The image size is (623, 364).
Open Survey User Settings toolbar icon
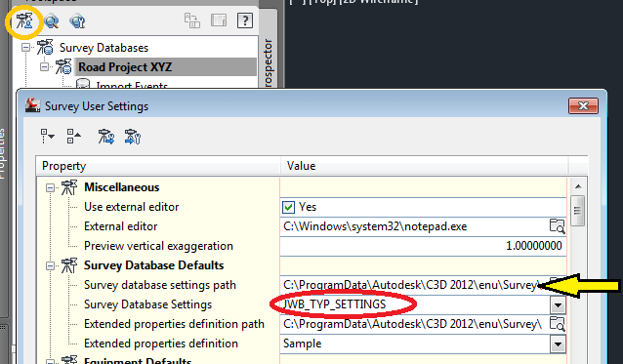coord(24,20)
